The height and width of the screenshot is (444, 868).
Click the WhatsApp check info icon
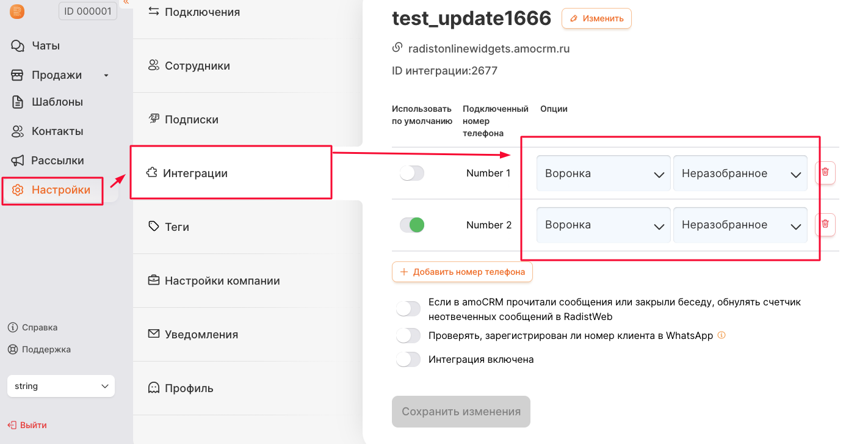[722, 335]
